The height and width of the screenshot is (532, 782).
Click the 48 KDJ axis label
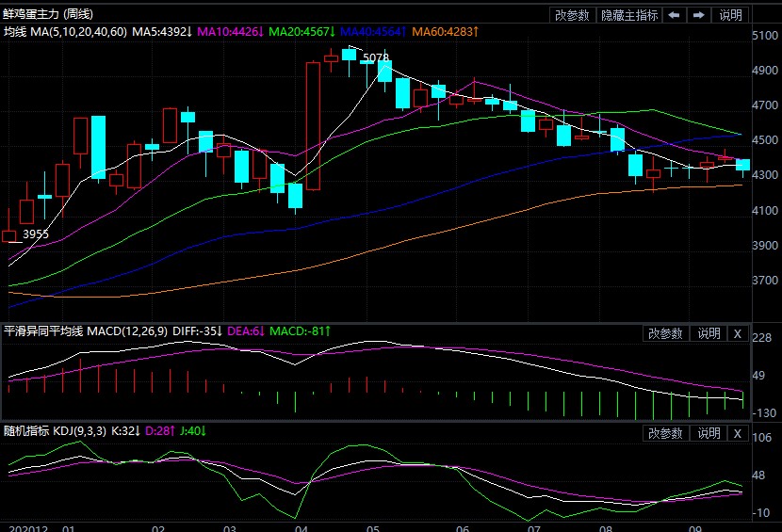click(x=758, y=476)
